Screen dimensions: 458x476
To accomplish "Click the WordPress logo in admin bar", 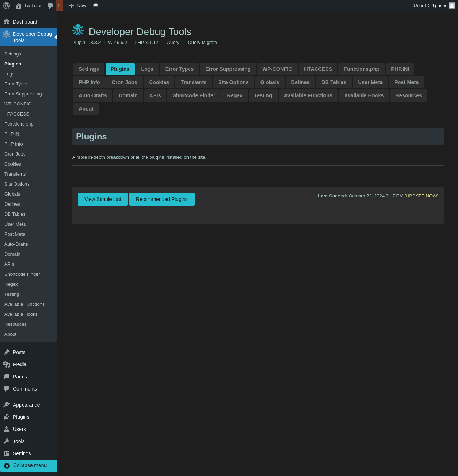I will pyautogui.click(x=6, y=6).
